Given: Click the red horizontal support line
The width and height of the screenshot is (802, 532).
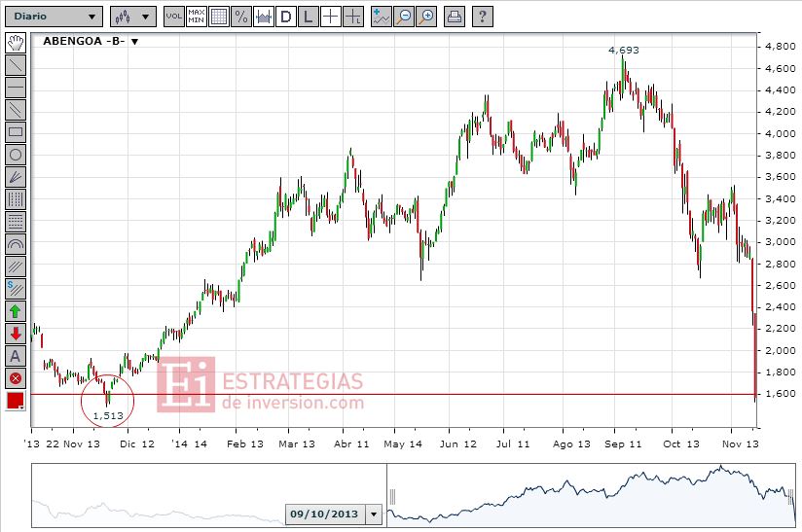Looking at the screenshot, I should (x=393, y=394).
